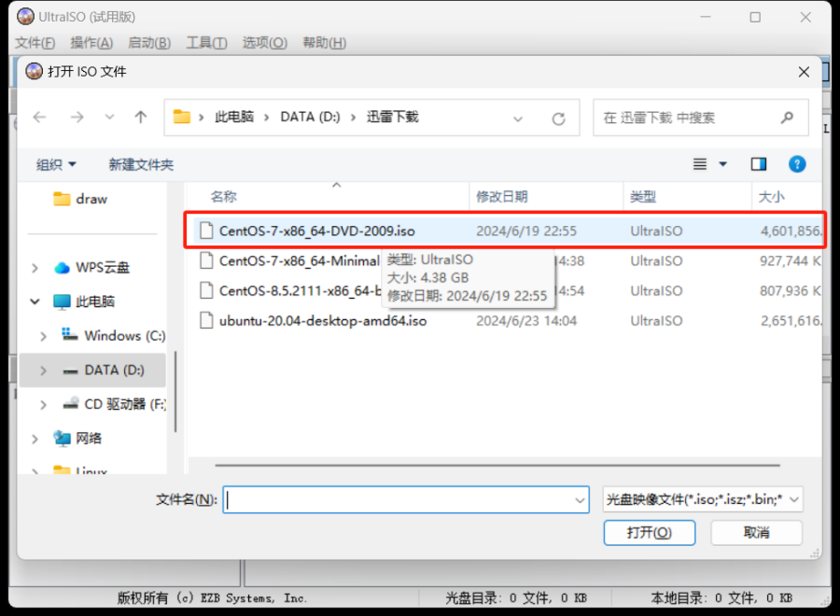
Task: Expand the address bar history dropdown
Action: (517, 119)
